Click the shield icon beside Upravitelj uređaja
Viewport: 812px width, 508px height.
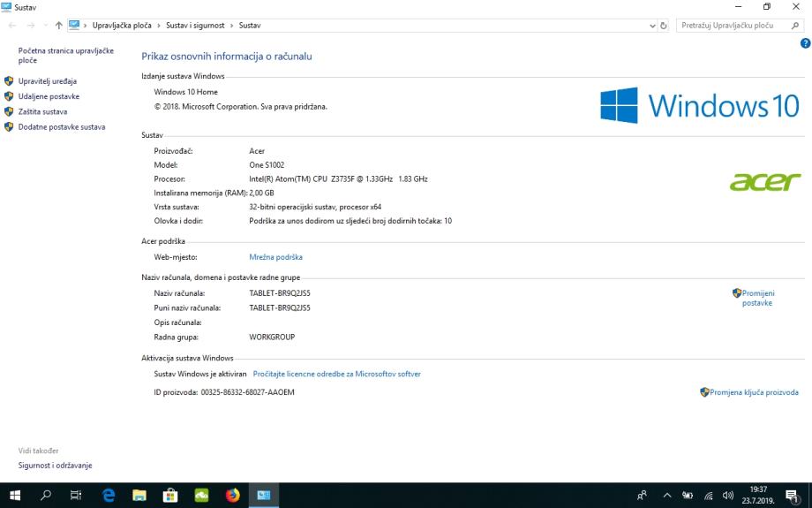pyautogui.click(x=9, y=81)
